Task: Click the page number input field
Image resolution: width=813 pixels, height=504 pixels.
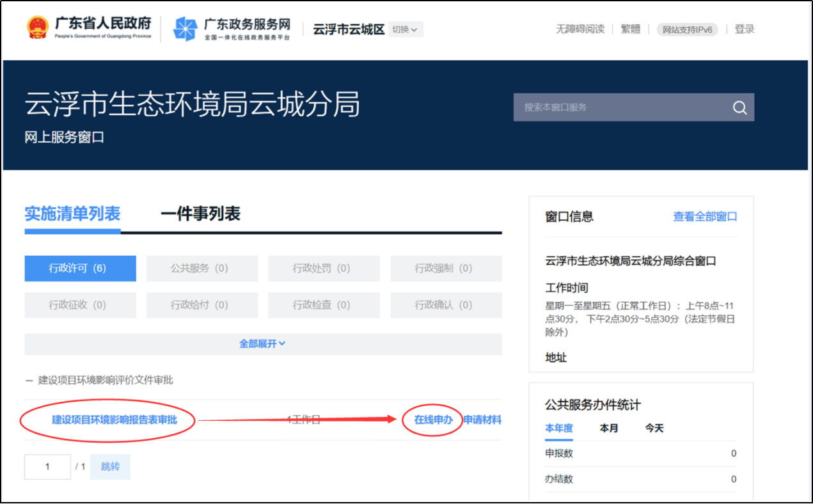Action: click(47, 467)
